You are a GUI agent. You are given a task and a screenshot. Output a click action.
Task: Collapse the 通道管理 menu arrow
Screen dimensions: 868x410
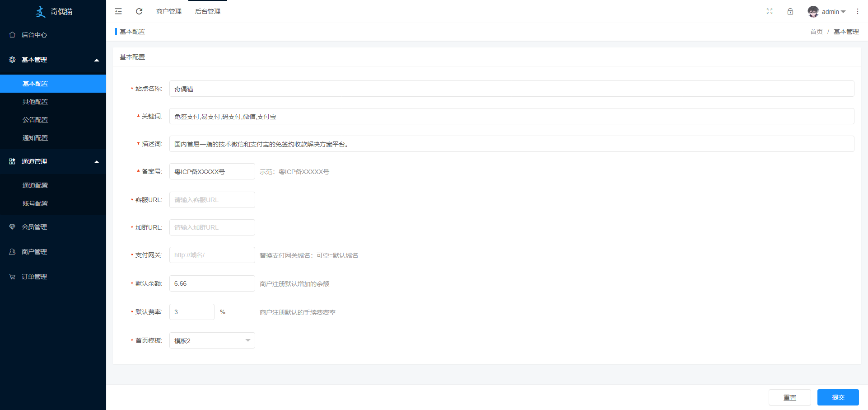[96, 162]
